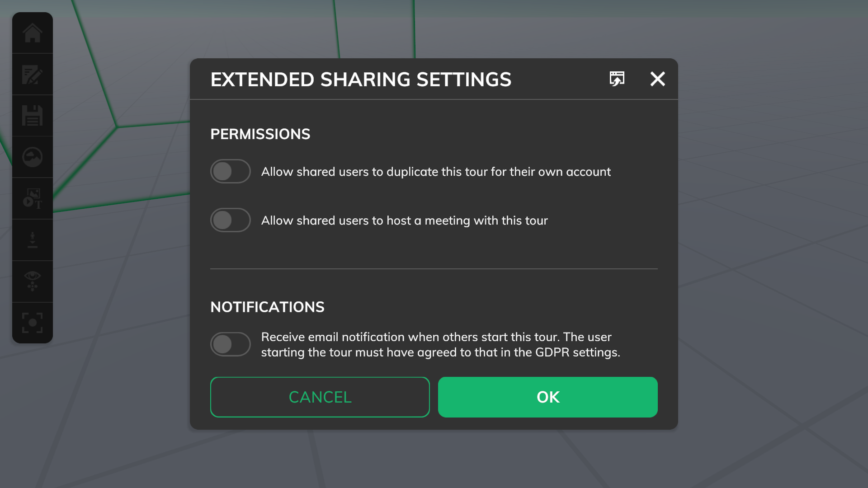This screenshot has width=868, height=488.
Task: Close the Extended Sharing Settings dialog
Action: point(657,79)
